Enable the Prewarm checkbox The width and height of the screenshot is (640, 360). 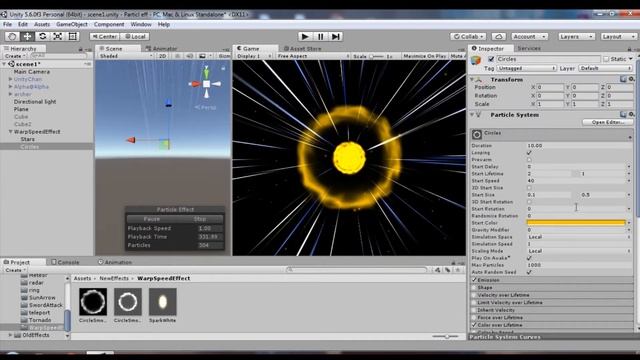pyautogui.click(x=529, y=160)
